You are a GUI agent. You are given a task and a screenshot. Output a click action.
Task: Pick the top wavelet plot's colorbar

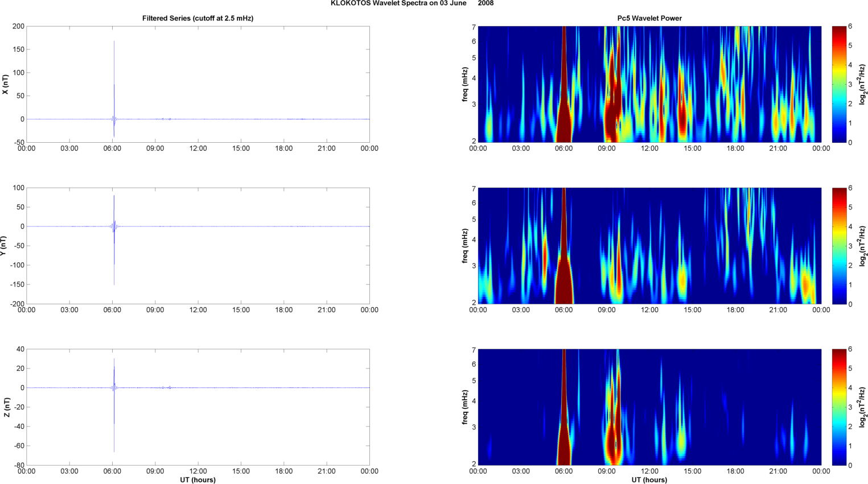coord(839,84)
